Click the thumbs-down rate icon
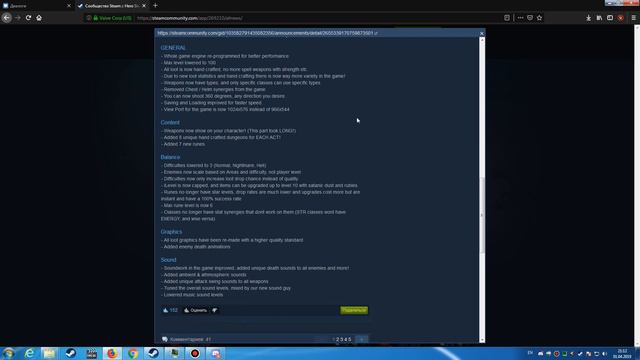Image resolution: width=640 pixels, height=360 pixels. [215, 310]
